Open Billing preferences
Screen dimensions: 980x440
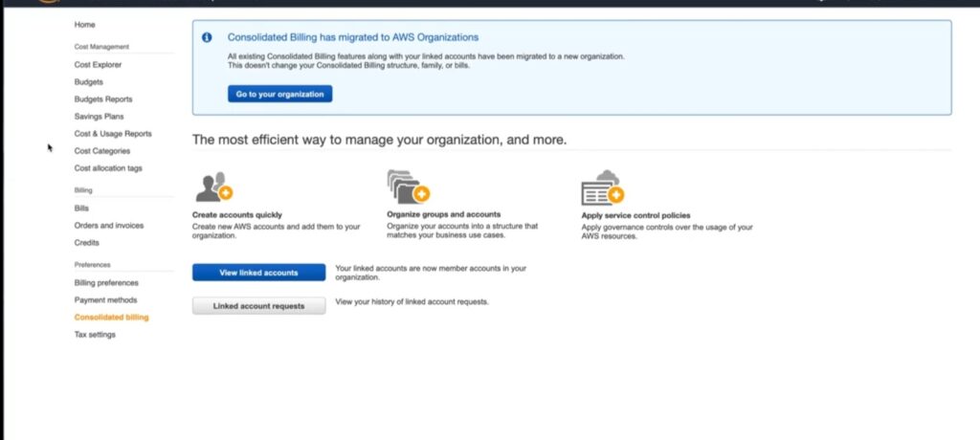click(x=106, y=282)
